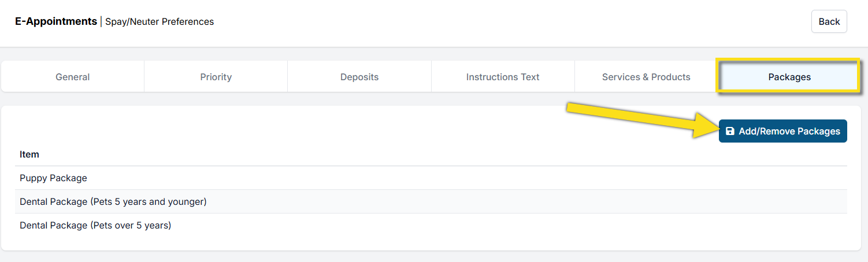Click the orange divider beside E-Appointments
Image resolution: width=868 pixels, height=262 pixels.
[101, 22]
